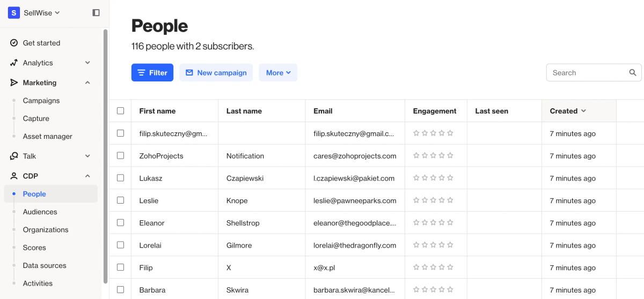This screenshot has height=299, width=644.
Task: Click first name cell Eleanor
Action: [152, 223]
